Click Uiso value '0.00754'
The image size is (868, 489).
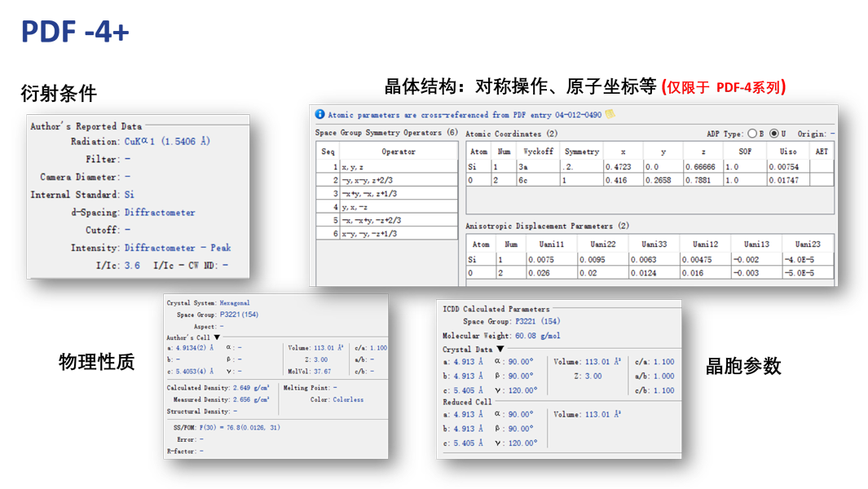pyautogui.click(x=788, y=167)
